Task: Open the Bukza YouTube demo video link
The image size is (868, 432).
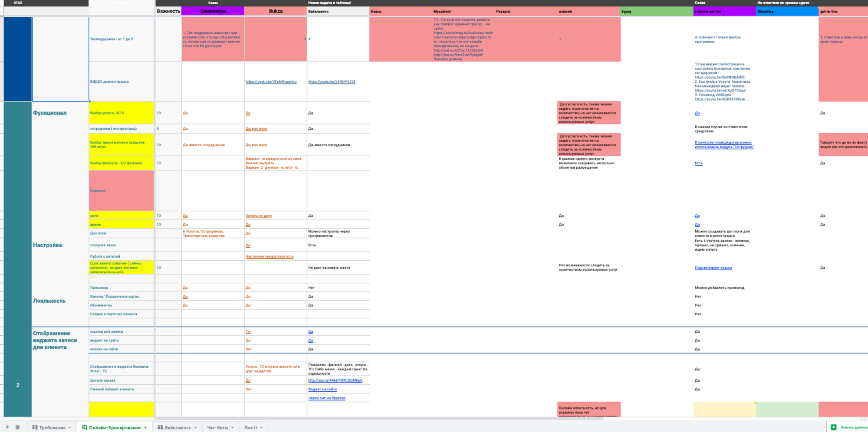Action: click(271, 82)
